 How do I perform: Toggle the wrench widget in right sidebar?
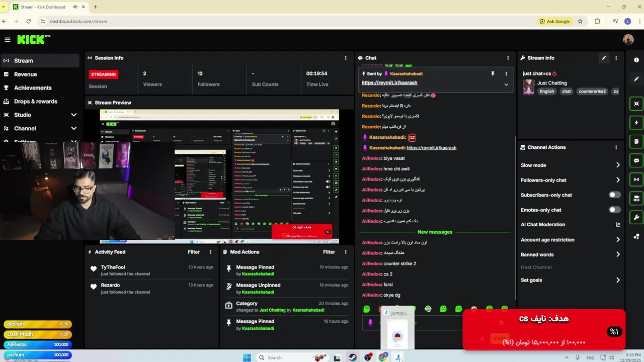point(636,218)
